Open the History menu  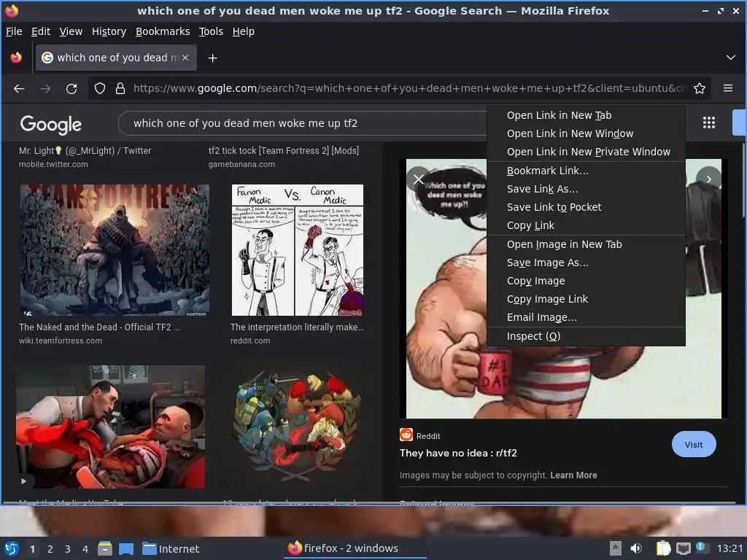(109, 31)
